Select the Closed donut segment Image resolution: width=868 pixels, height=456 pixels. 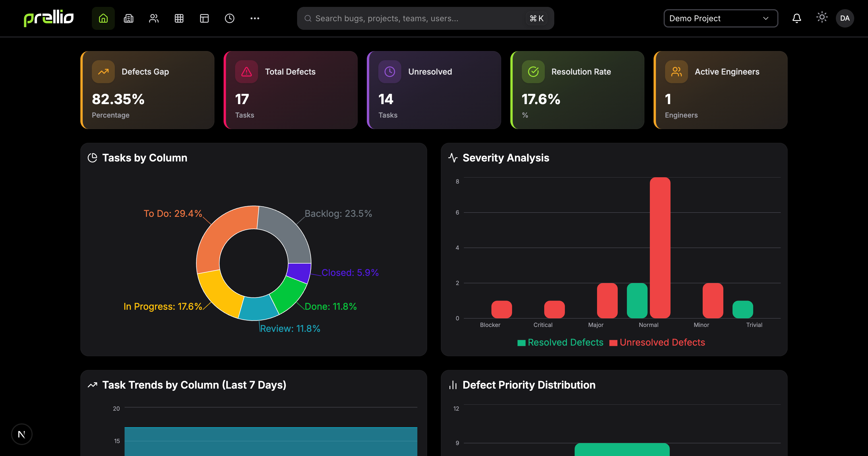(300, 272)
